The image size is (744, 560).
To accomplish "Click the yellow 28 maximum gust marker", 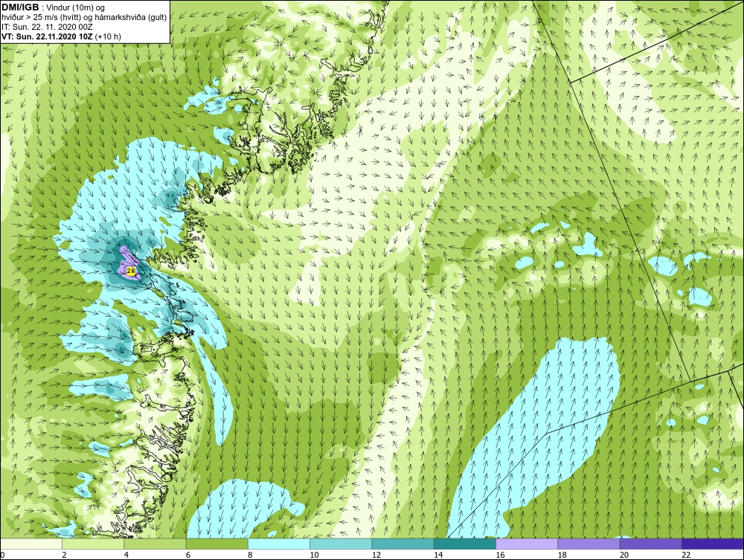I will click(x=131, y=271).
